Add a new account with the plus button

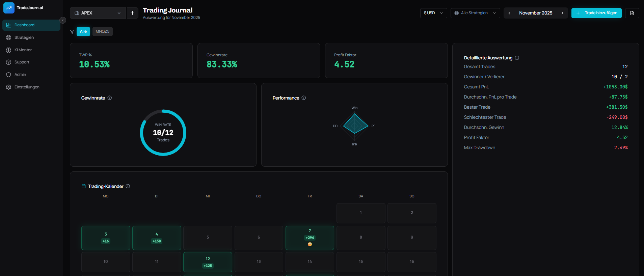[132, 13]
